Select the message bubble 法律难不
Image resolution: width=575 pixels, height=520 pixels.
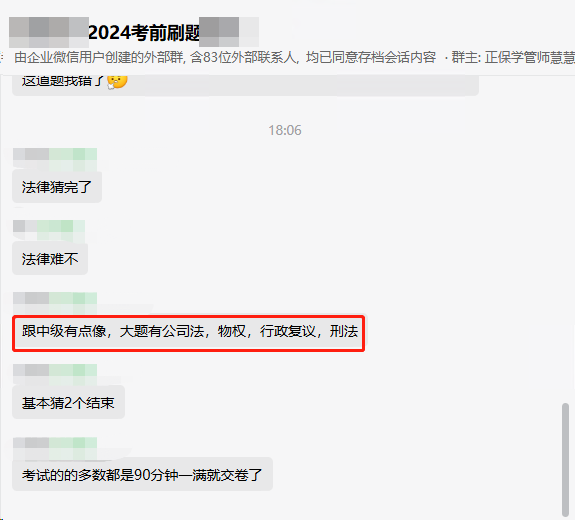point(50,259)
